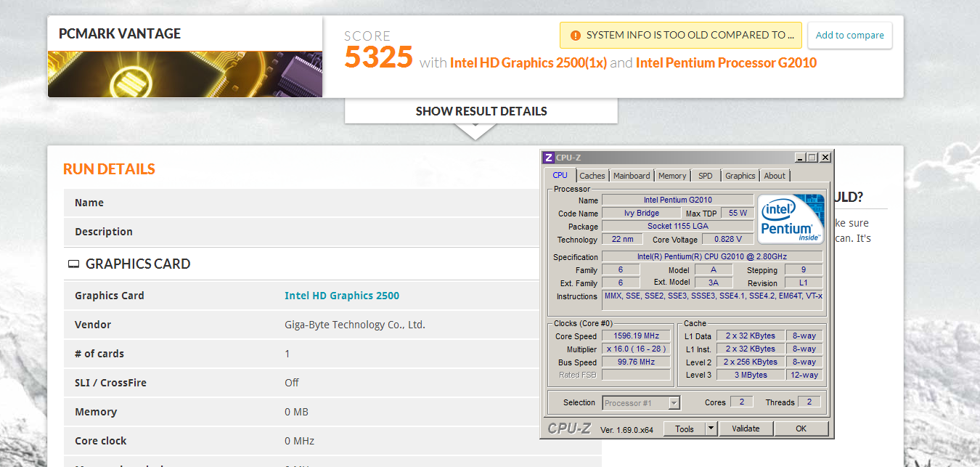Screen dimensions: 980x467
Task: Open the About tab
Action: (x=775, y=176)
